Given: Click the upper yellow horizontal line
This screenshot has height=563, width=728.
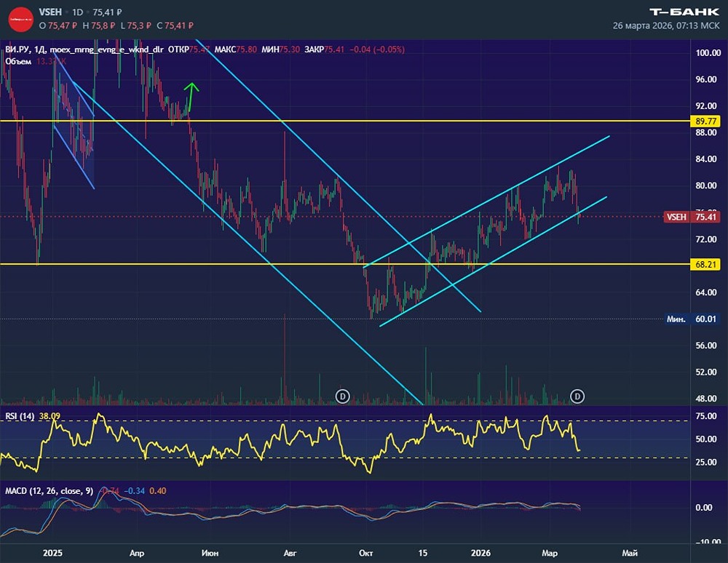Looking at the screenshot, I should 345,121.
